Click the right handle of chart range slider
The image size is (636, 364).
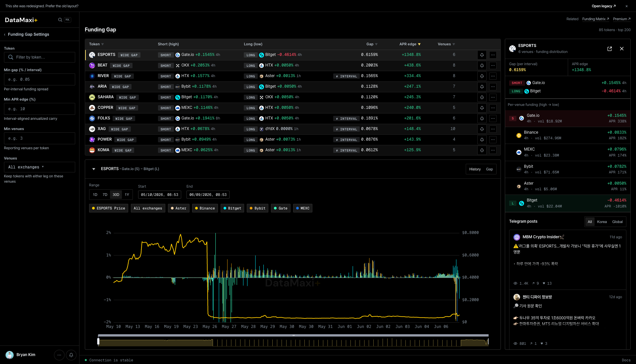(x=488, y=341)
